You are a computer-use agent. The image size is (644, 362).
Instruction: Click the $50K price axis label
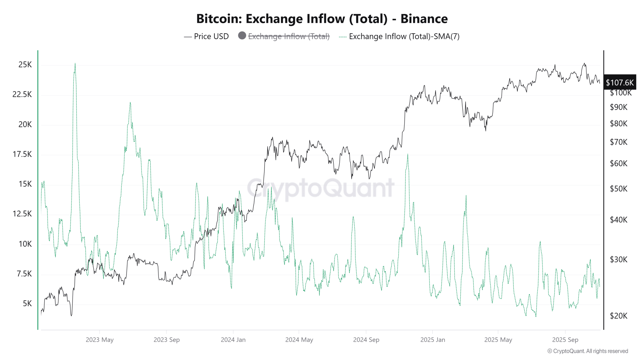coord(619,189)
